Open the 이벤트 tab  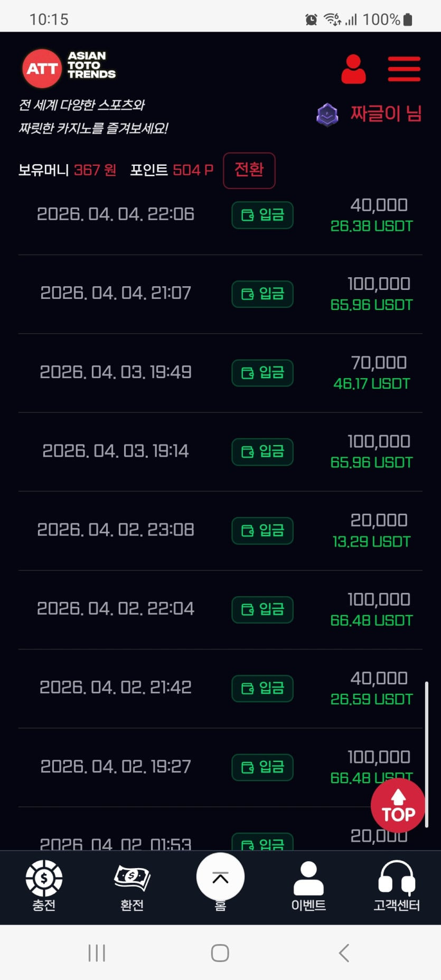click(308, 879)
